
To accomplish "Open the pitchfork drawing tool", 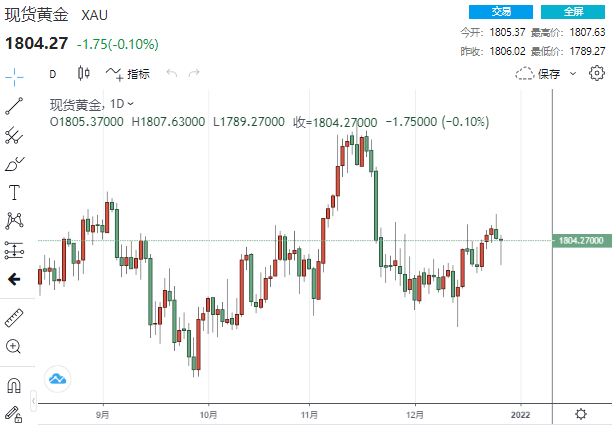I will 14,135.
